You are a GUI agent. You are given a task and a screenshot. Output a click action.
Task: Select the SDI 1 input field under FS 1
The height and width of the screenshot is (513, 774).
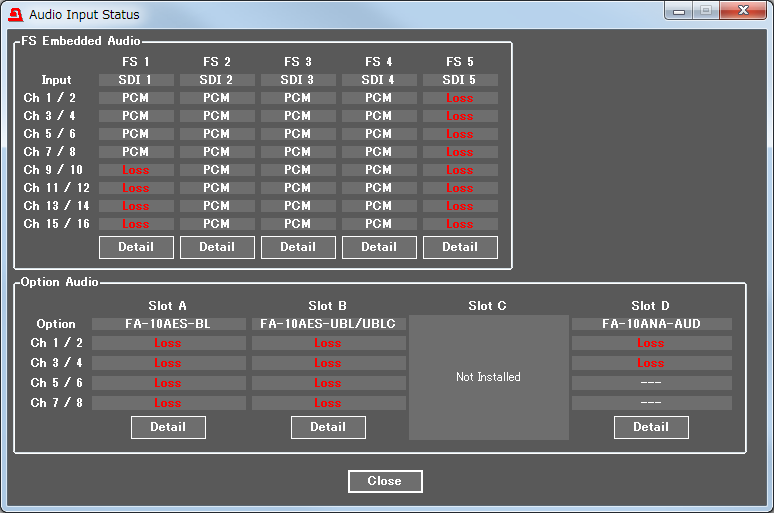[136, 80]
